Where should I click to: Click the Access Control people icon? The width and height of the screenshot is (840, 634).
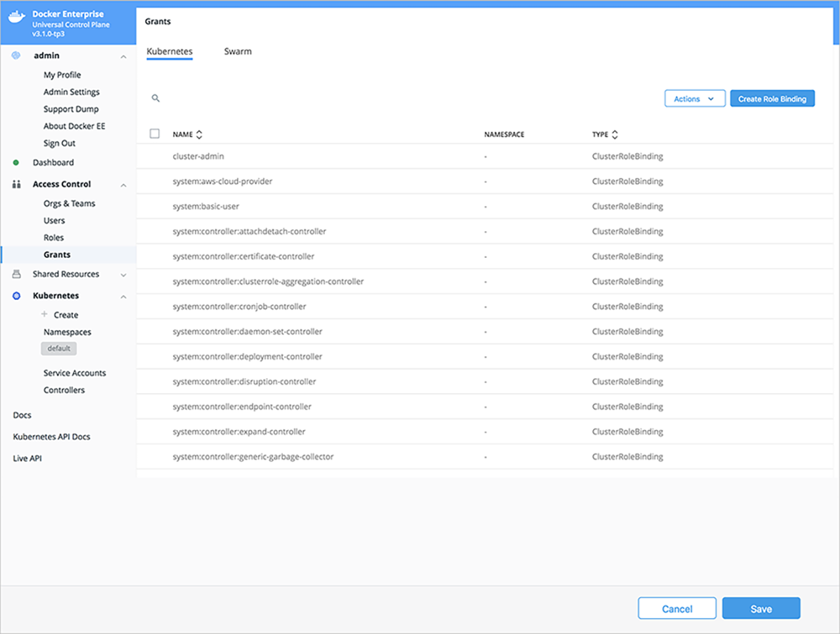[16, 184]
